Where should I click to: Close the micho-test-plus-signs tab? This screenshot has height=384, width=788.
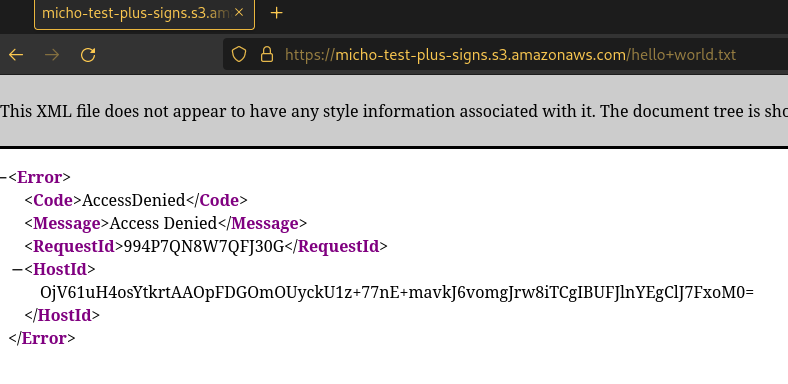[239, 13]
